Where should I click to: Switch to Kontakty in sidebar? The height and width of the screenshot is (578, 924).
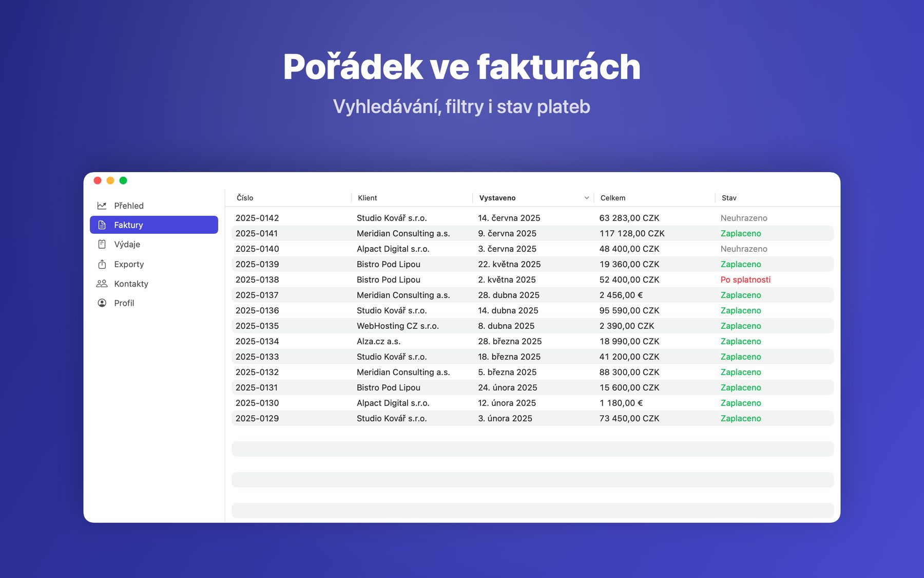(154, 284)
